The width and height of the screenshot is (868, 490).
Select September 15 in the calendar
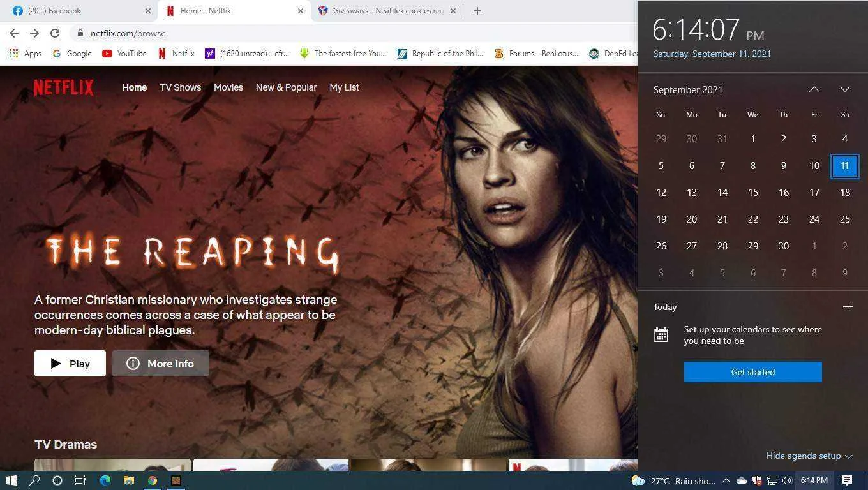tap(753, 193)
